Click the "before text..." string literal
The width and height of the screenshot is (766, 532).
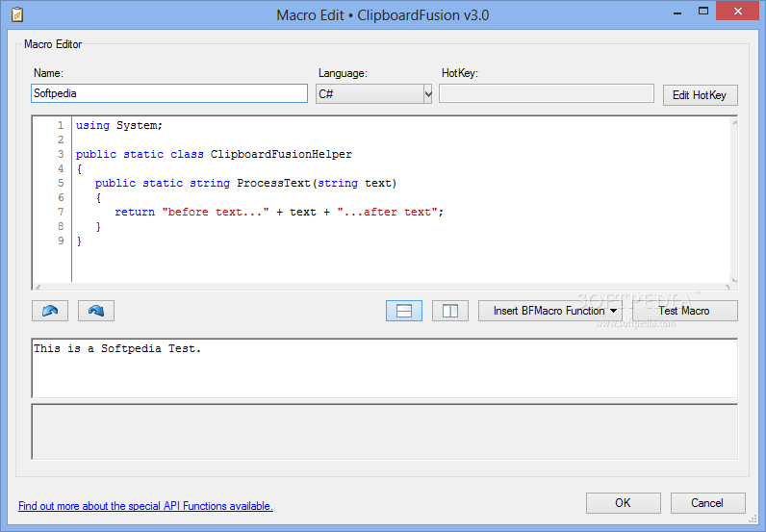(216, 212)
